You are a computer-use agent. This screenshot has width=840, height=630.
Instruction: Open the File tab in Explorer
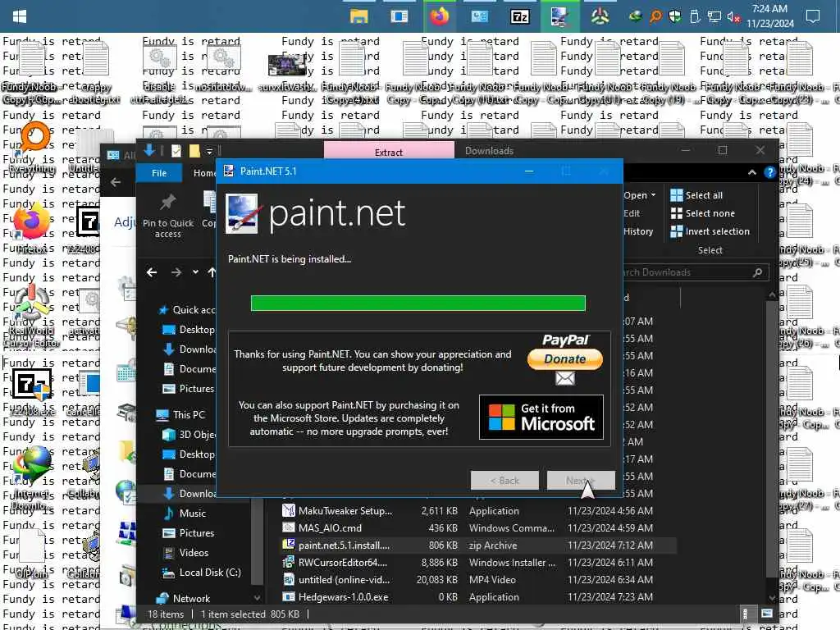click(x=159, y=173)
